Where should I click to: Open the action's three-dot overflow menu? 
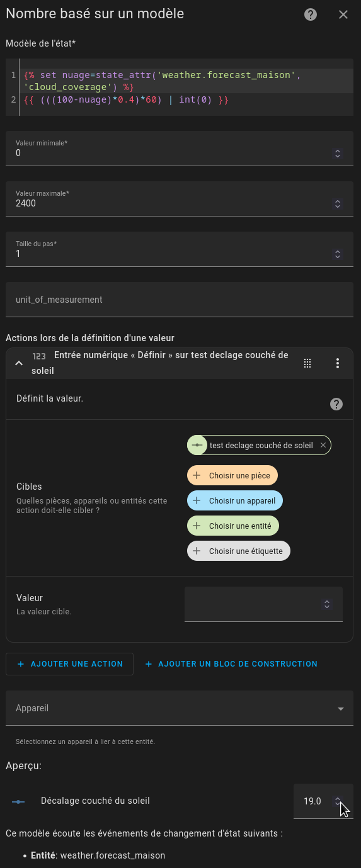(338, 363)
